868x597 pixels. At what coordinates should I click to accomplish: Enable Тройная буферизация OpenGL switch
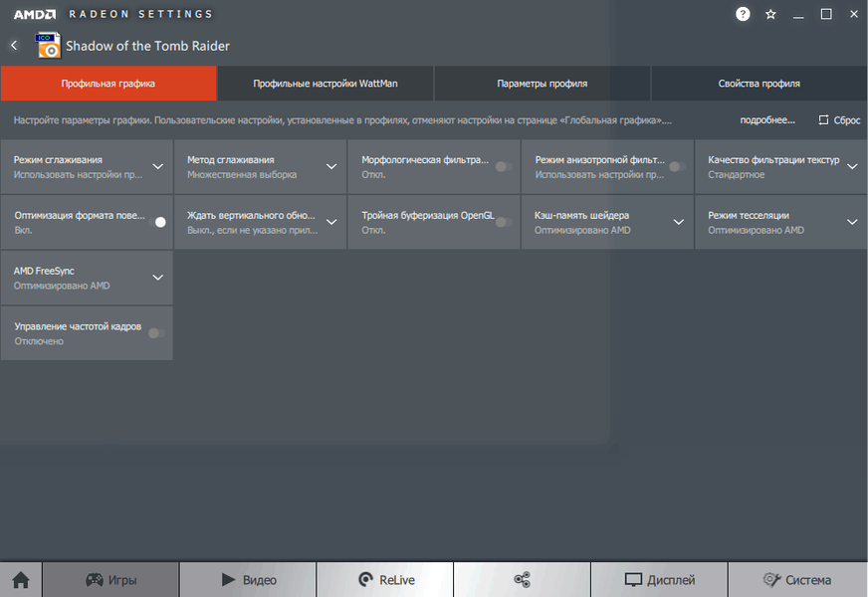(504, 222)
